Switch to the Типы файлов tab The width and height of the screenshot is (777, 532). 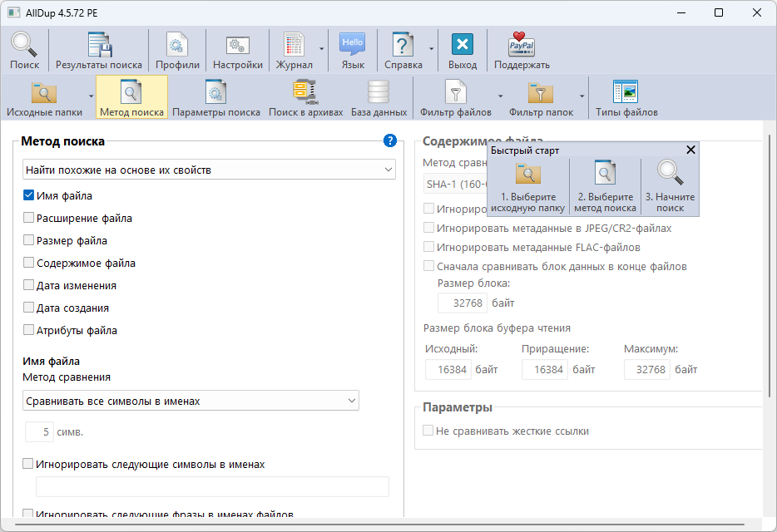626,97
